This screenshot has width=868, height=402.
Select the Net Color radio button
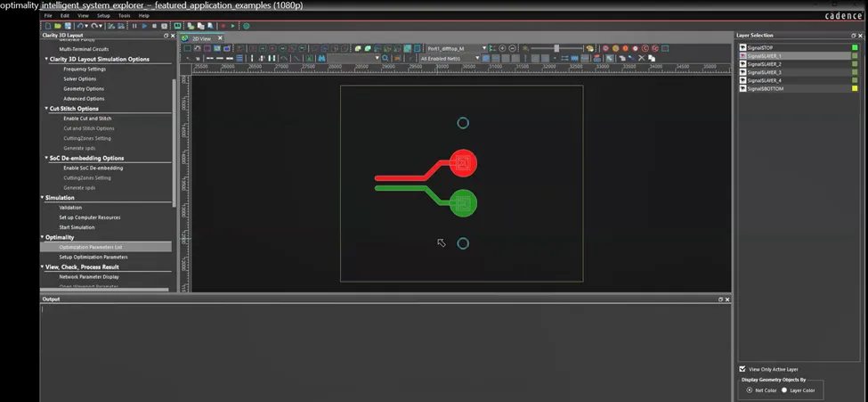pyautogui.click(x=749, y=390)
